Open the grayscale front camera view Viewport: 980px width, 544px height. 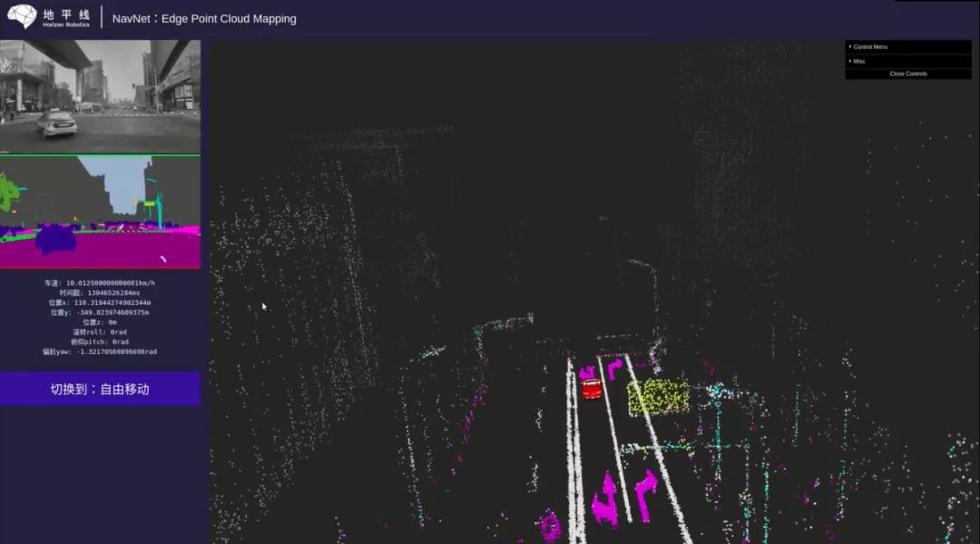pos(100,96)
